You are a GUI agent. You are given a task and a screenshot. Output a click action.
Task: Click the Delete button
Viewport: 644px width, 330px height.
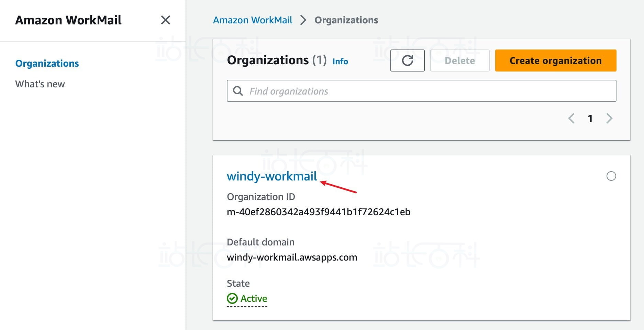click(x=460, y=60)
